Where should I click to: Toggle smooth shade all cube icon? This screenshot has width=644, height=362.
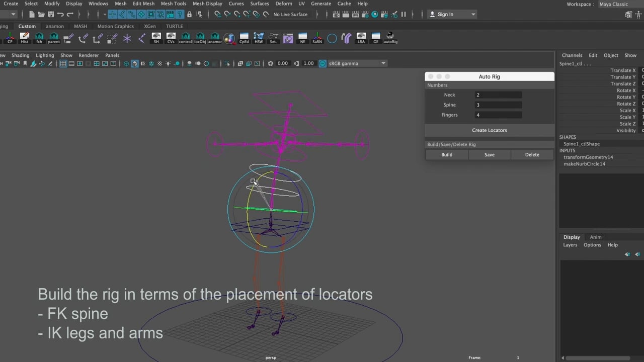point(134,63)
